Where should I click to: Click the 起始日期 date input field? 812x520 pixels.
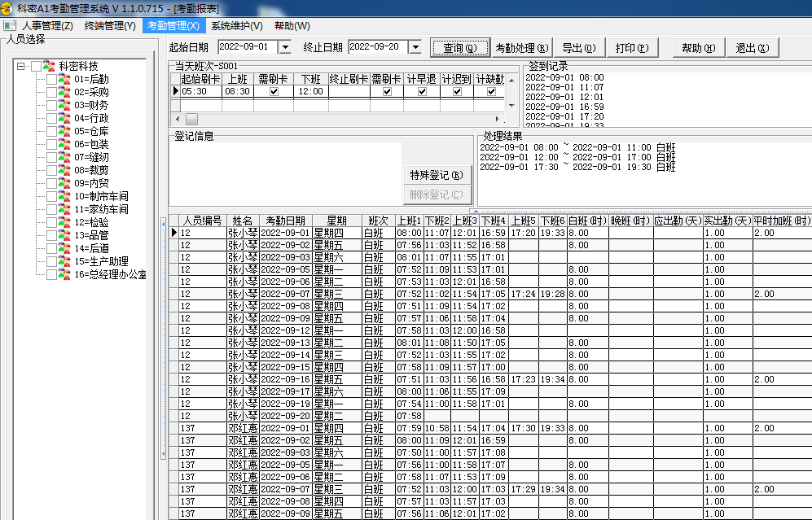(248, 47)
